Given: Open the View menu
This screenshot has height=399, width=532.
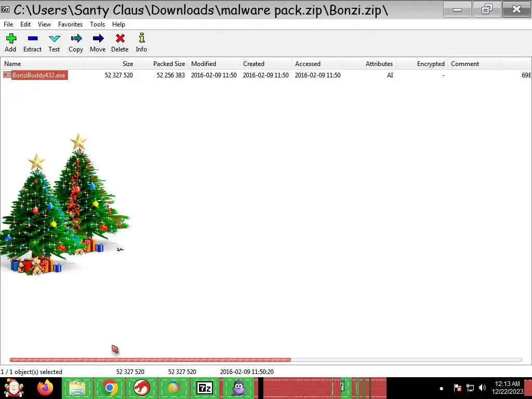Looking at the screenshot, I should 44,24.
